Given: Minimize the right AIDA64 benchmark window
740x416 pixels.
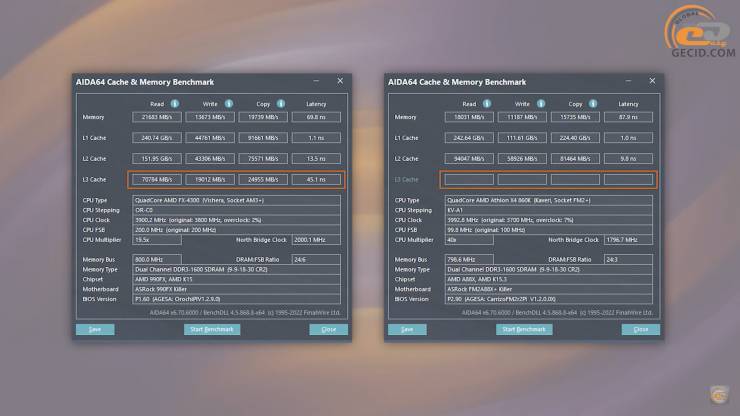Looking at the screenshot, I should (628, 81).
